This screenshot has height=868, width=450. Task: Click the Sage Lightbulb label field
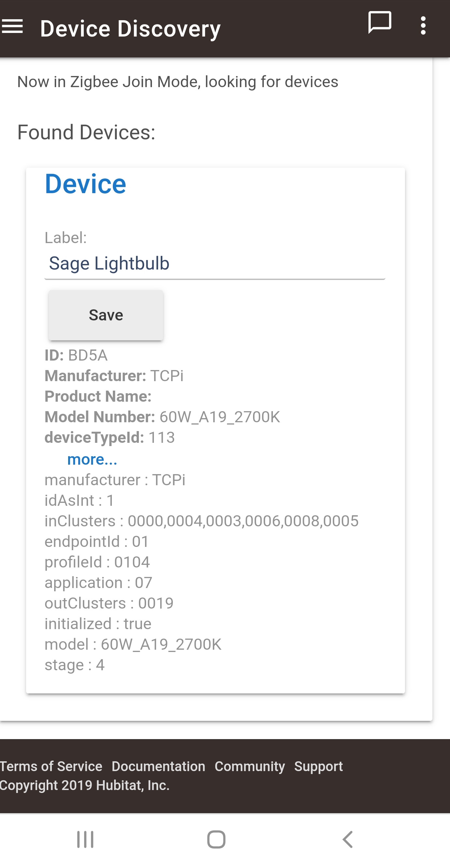point(215,264)
